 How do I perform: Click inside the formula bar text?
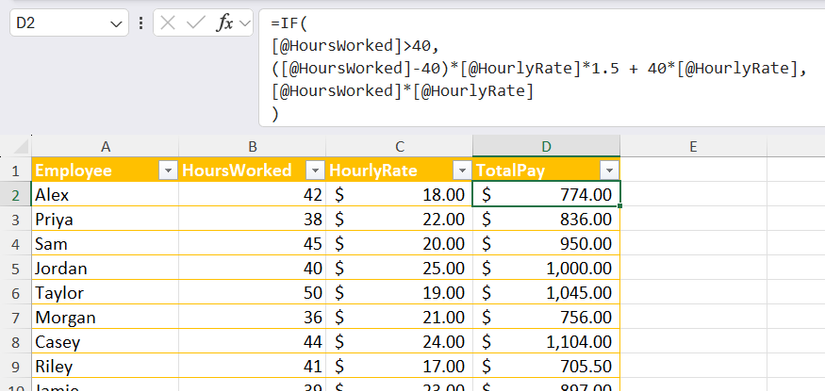541,68
